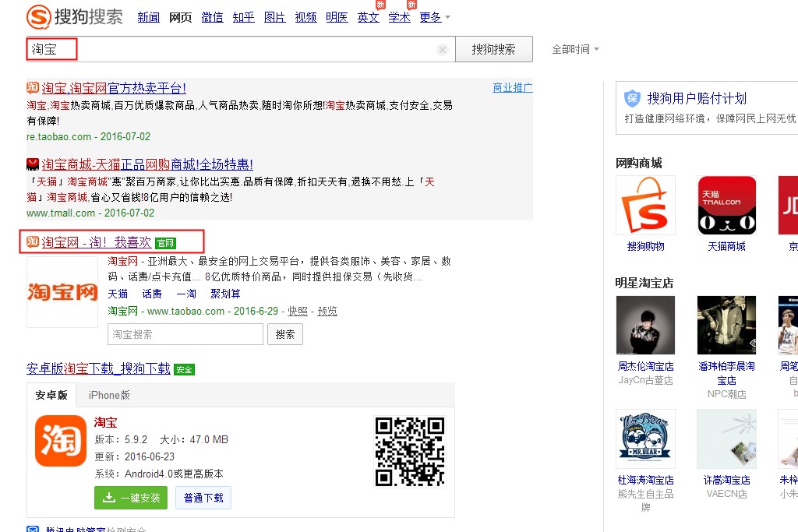Click the 周杰伦淘宝店 text link

[x=645, y=366]
